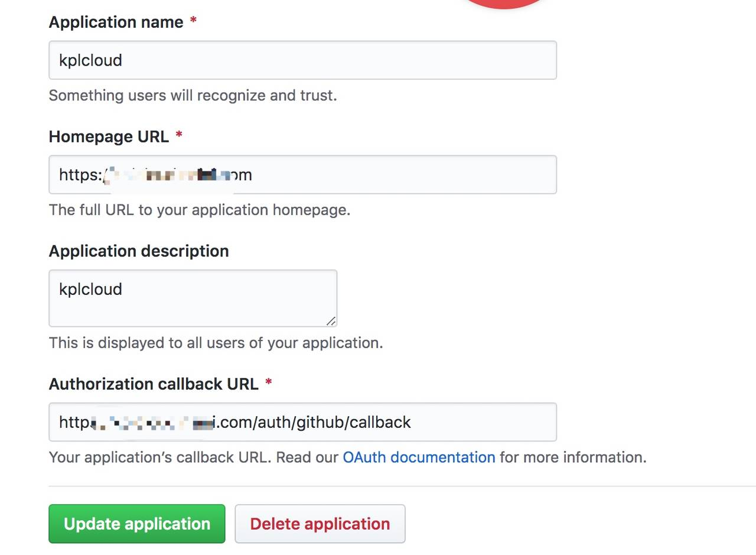Click the red circular logo at top
The height and width of the screenshot is (555, 756).
click(x=503, y=3)
